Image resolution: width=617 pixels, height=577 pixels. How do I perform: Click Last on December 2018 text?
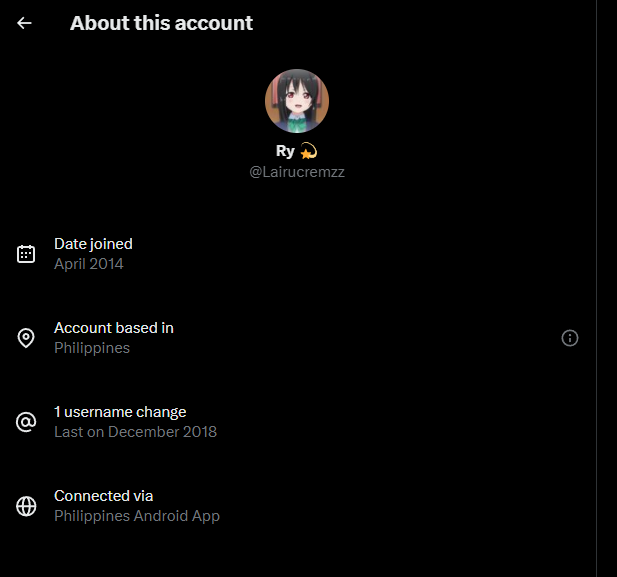tap(135, 432)
